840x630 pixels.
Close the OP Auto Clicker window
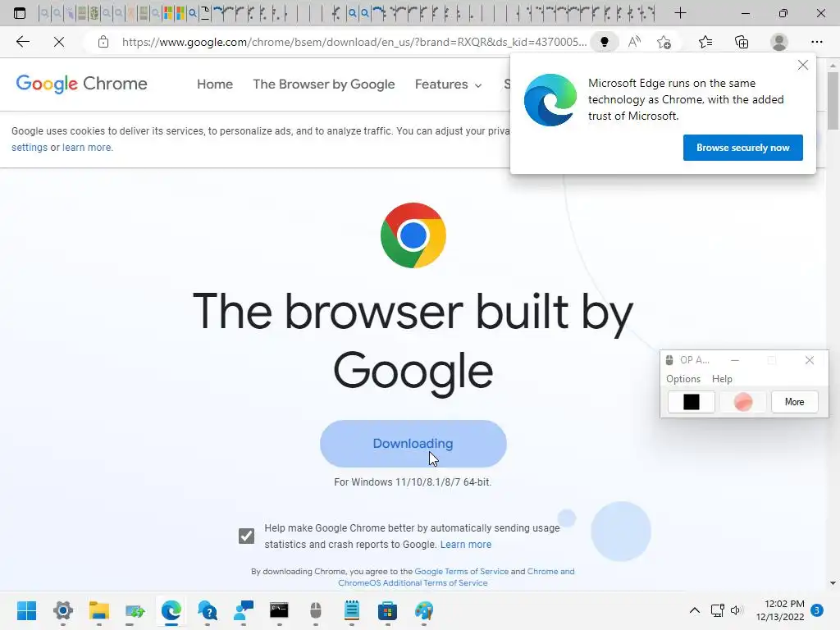click(810, 360)
